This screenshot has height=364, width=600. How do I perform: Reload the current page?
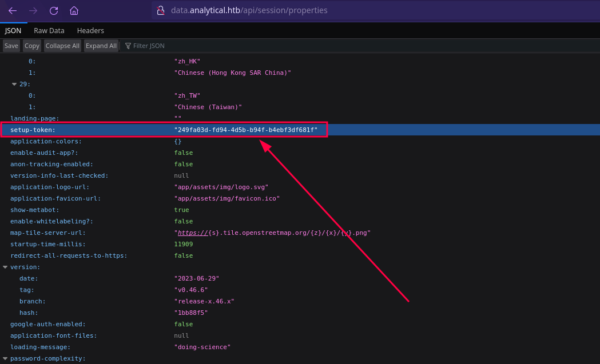pos(54,10)
